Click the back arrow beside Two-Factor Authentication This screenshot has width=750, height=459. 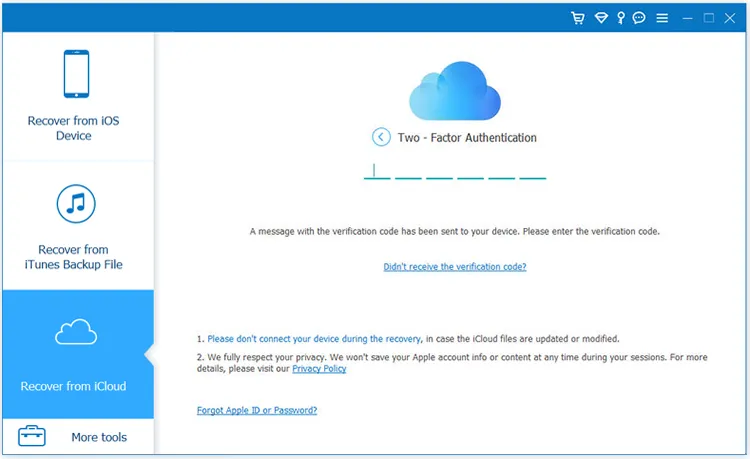pyautogui.click(x=381, y=137)
